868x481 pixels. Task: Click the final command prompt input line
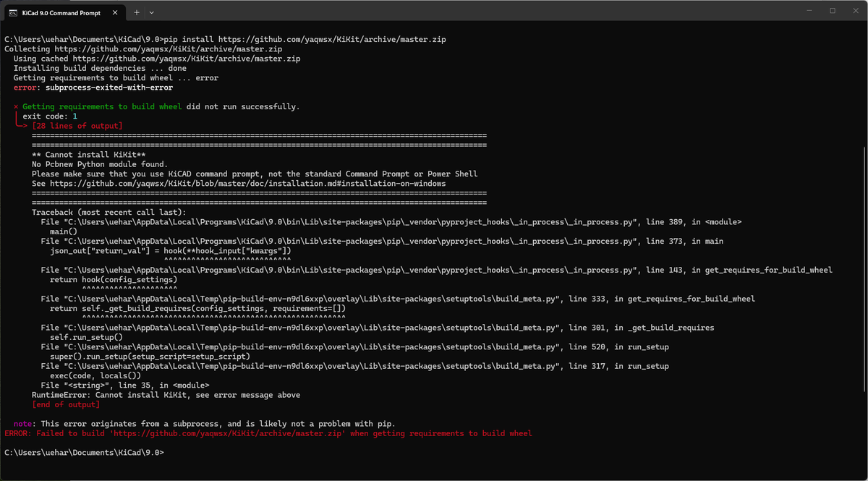pyautogui.click(x=84, y=452)
